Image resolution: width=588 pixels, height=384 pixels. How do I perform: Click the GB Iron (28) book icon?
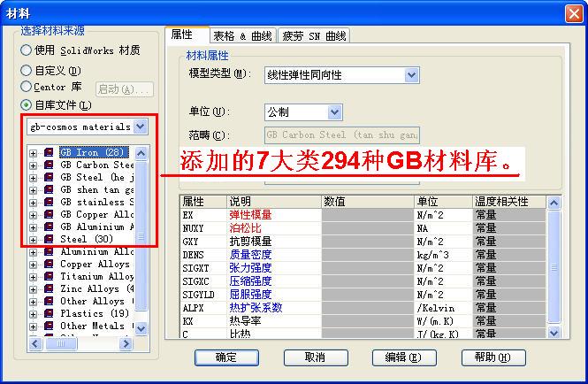pos(49,152)
